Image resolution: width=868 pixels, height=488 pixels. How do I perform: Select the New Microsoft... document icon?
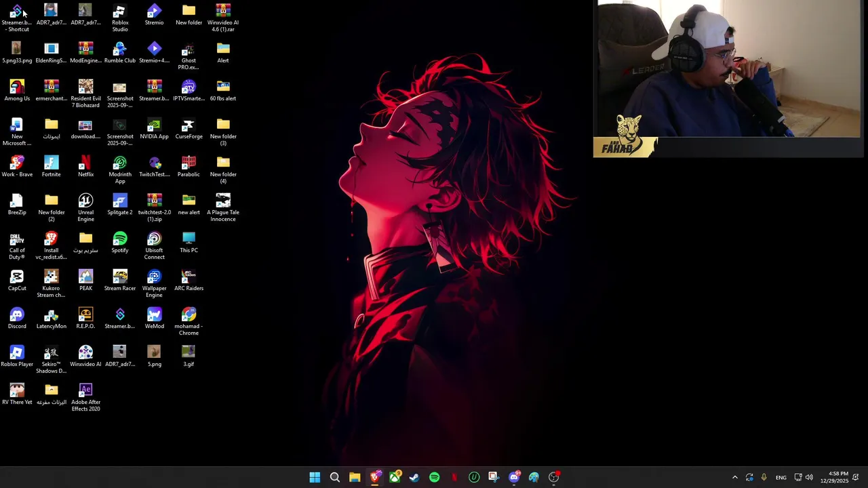(17, 131)
